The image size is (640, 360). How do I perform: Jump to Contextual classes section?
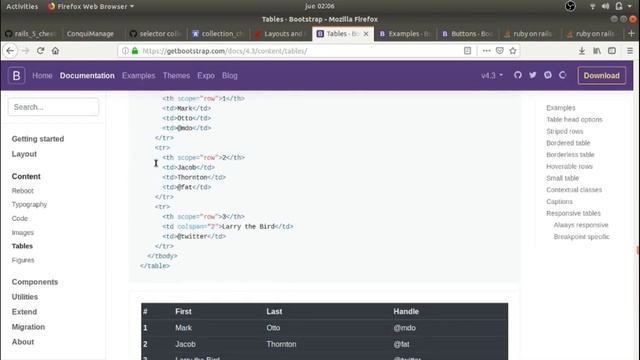(574, 190)
